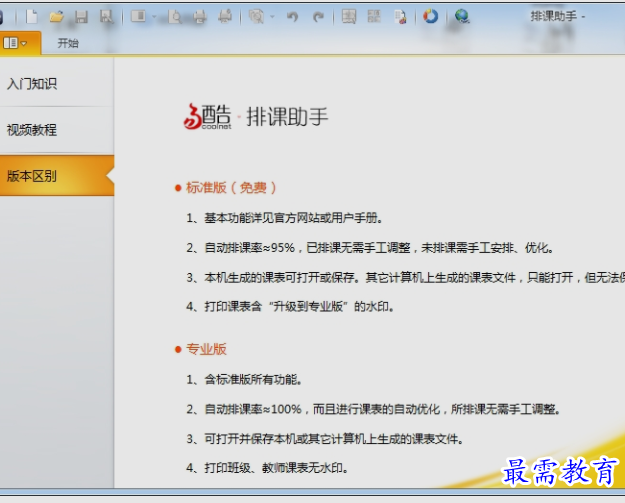Open print preview magnifier icon

click(x=175, y=17)
